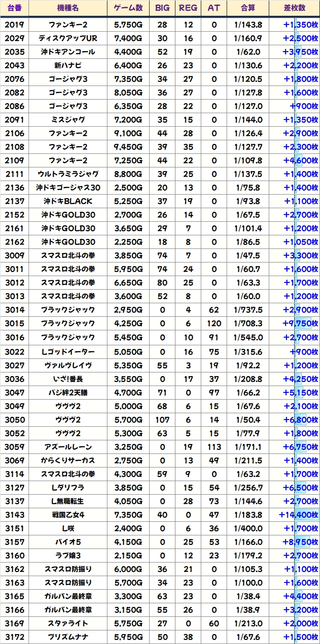Click the 差枚数 column header

coord(294,8)
